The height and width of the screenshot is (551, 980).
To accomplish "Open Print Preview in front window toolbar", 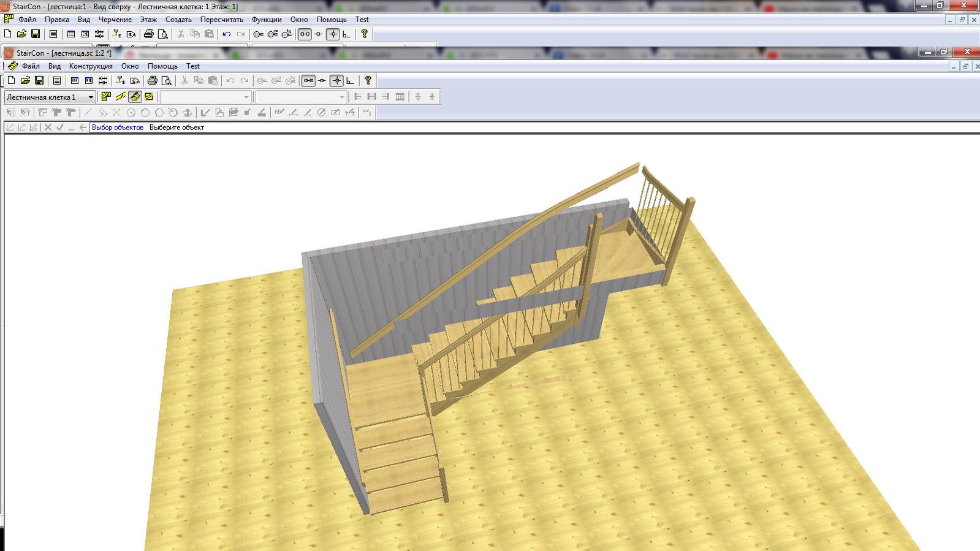I will click(x=166, y=80).
